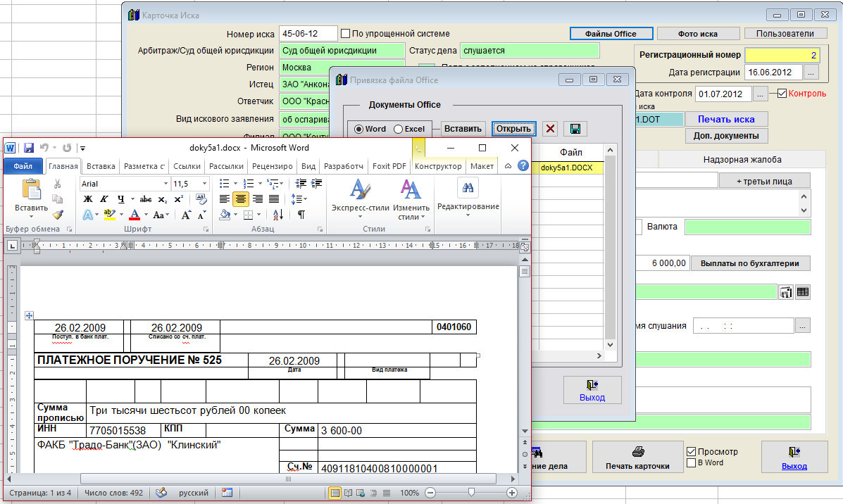Open Word Help question mark icon
Screen dimensions: 843x504
[523, 166]
